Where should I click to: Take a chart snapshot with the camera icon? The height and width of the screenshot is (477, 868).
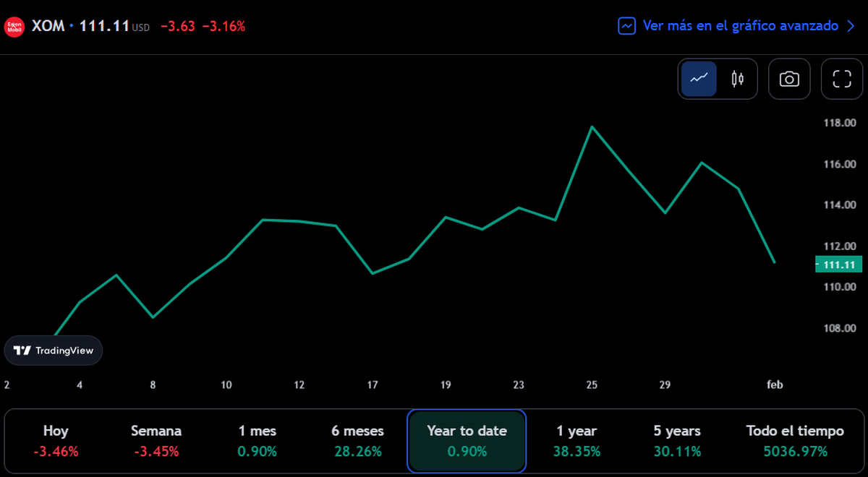789,79
